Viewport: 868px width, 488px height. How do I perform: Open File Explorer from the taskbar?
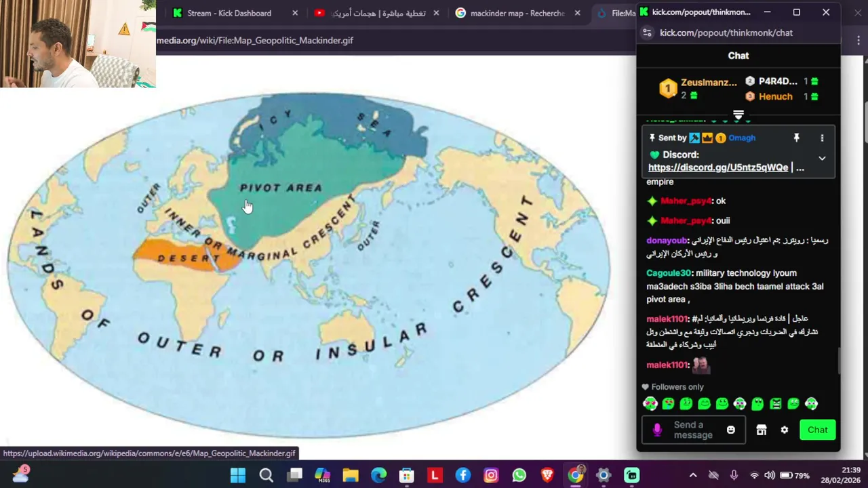tap(351, 475)
